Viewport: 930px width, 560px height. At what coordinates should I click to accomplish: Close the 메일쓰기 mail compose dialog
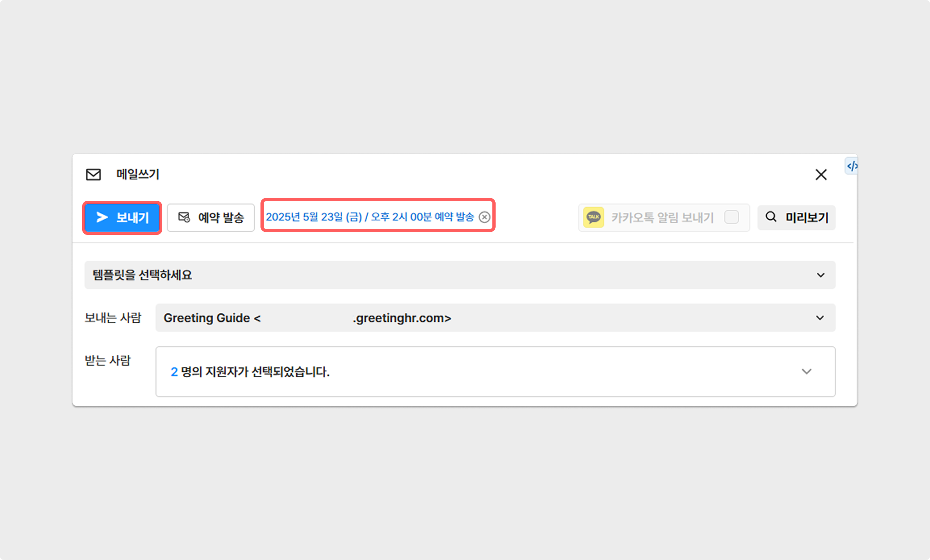click(821, 175)
